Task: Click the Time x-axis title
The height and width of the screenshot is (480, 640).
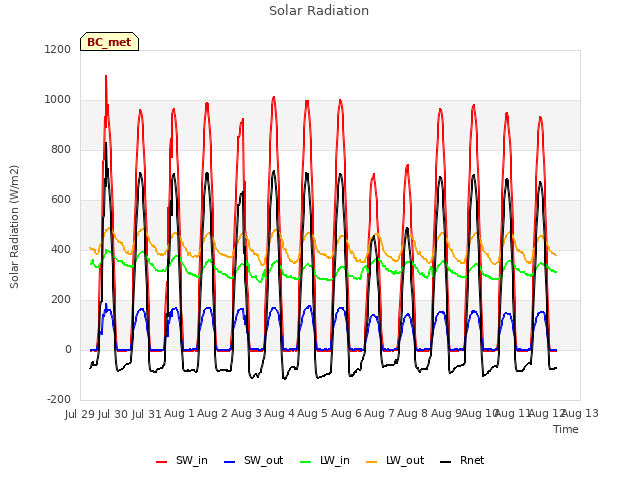Action: pyautogui.click(x=566, y=429)
